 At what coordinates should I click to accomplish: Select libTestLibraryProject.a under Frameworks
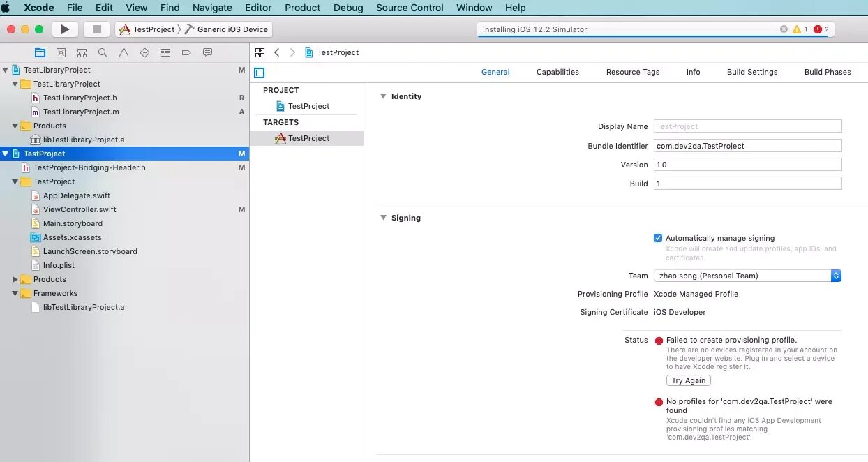click(84, 307)
